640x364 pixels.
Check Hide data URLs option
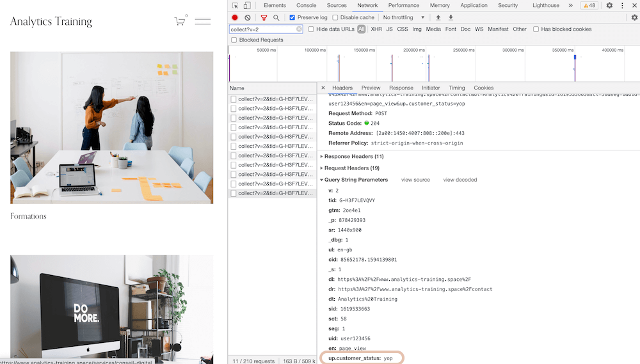coord(311,29)
